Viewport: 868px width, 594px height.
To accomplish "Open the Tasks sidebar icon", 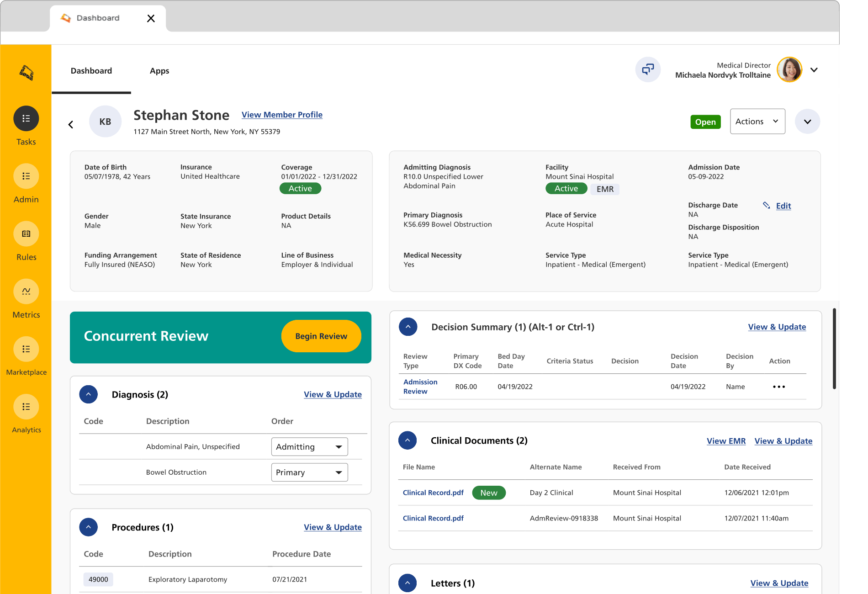I will (26, 119).
